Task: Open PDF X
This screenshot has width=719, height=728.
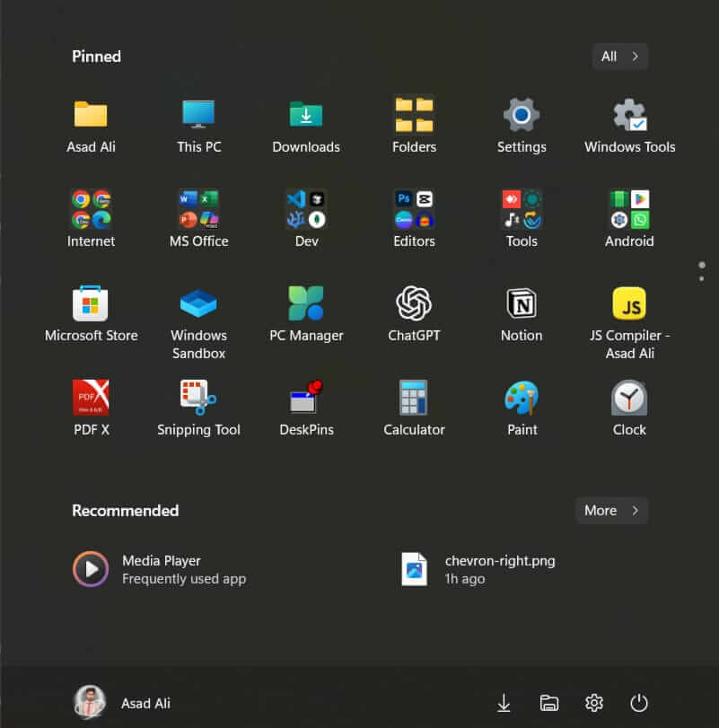Action: tap(91, 408)
